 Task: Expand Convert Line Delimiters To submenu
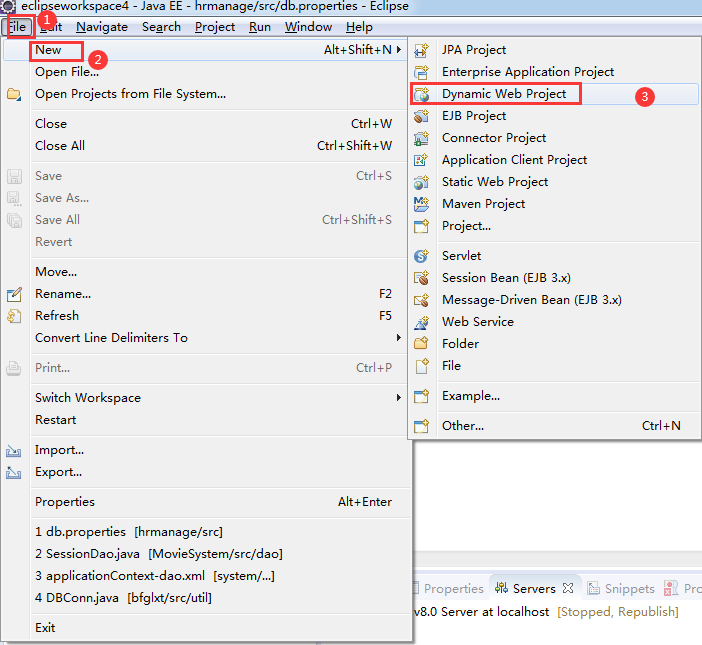pos(399,337)
